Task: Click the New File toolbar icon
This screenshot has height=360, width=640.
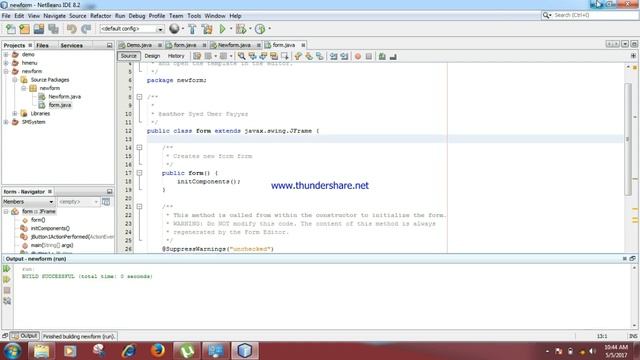Action: tap(11, 29)
